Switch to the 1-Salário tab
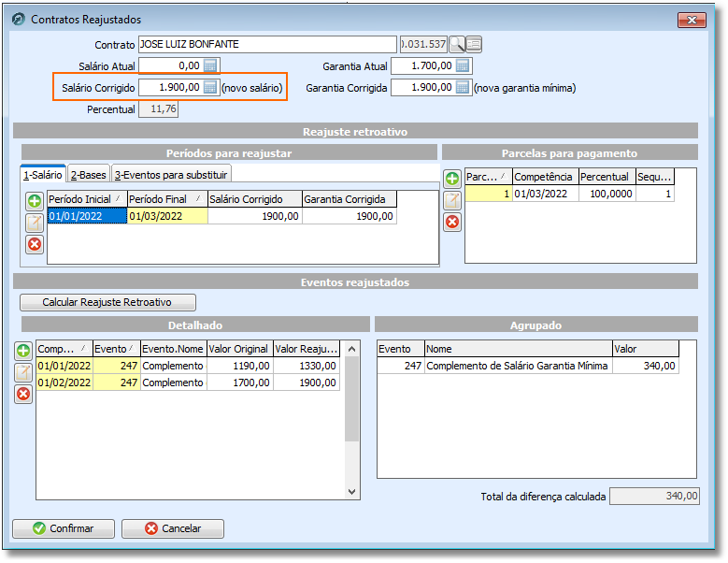This screenshot has width=728, height=563. (43, 175)
